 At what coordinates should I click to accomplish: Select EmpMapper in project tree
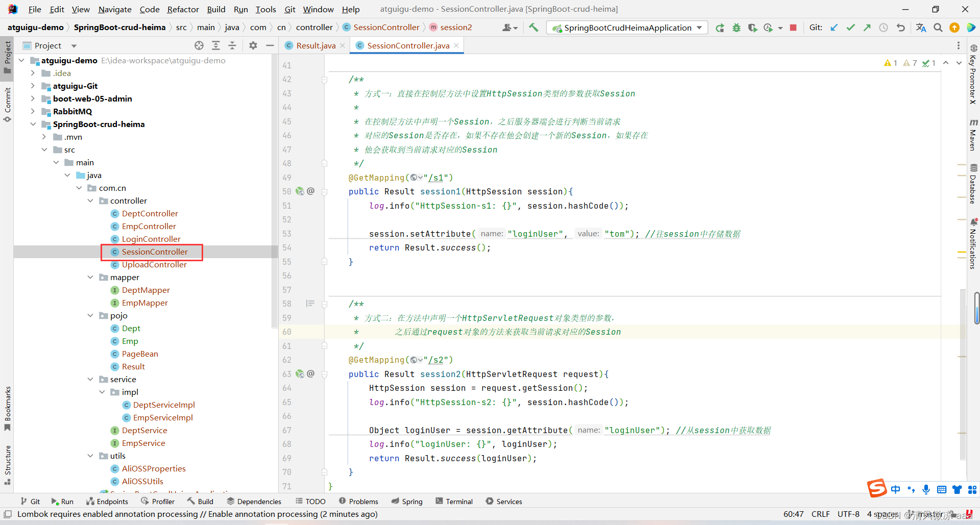pos(144,303)
